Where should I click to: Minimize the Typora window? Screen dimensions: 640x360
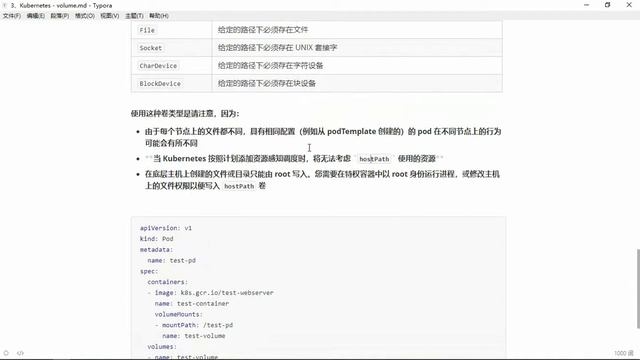(587, 5)
